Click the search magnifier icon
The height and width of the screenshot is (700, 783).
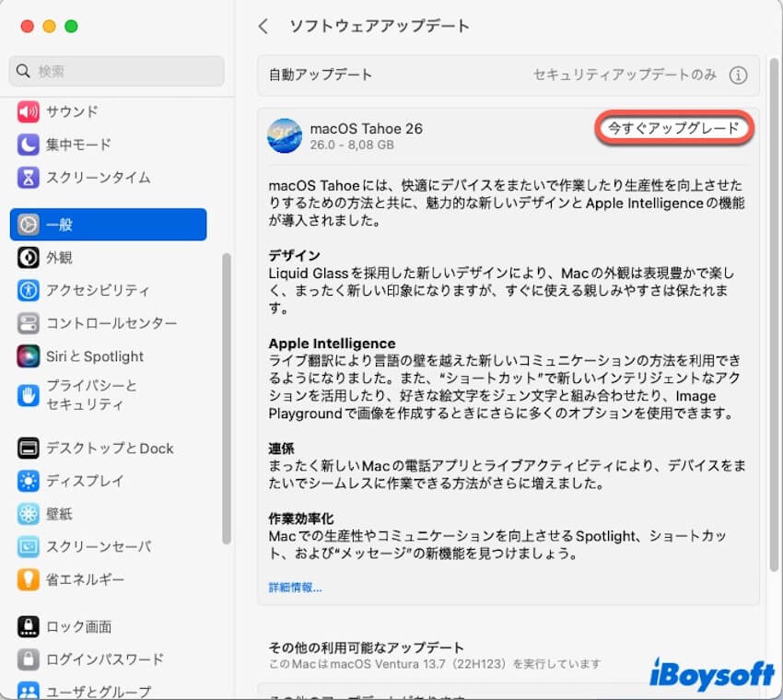23,71
